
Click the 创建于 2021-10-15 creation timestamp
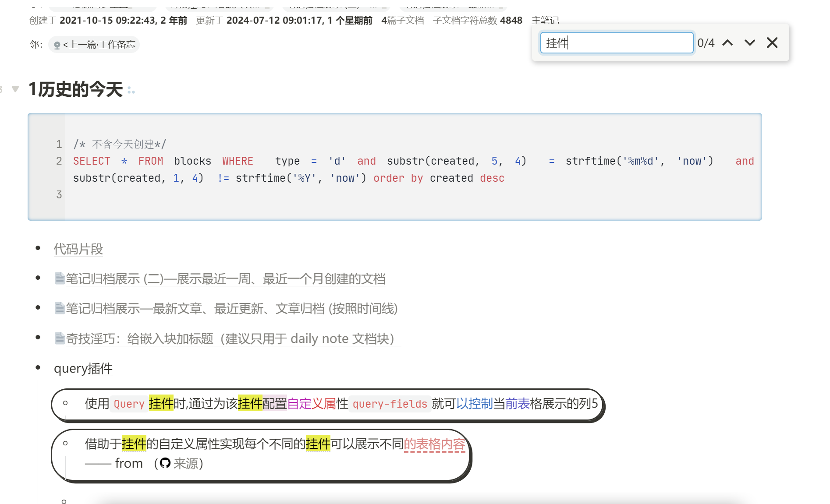coord(108,21)
